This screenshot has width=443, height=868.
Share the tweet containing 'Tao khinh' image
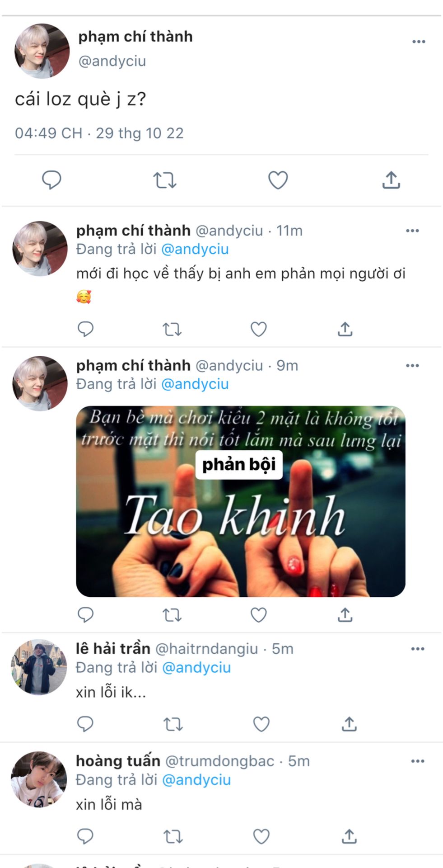tap(345, 615)
